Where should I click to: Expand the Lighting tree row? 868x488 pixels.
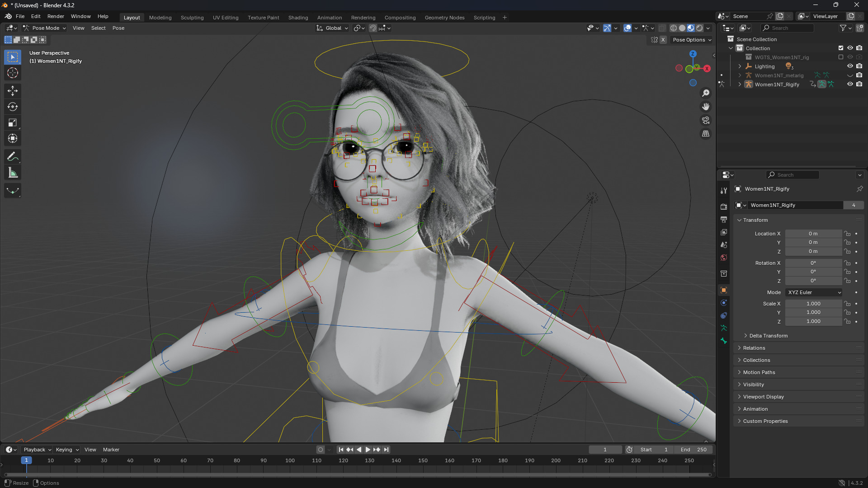tap(740, 66)
